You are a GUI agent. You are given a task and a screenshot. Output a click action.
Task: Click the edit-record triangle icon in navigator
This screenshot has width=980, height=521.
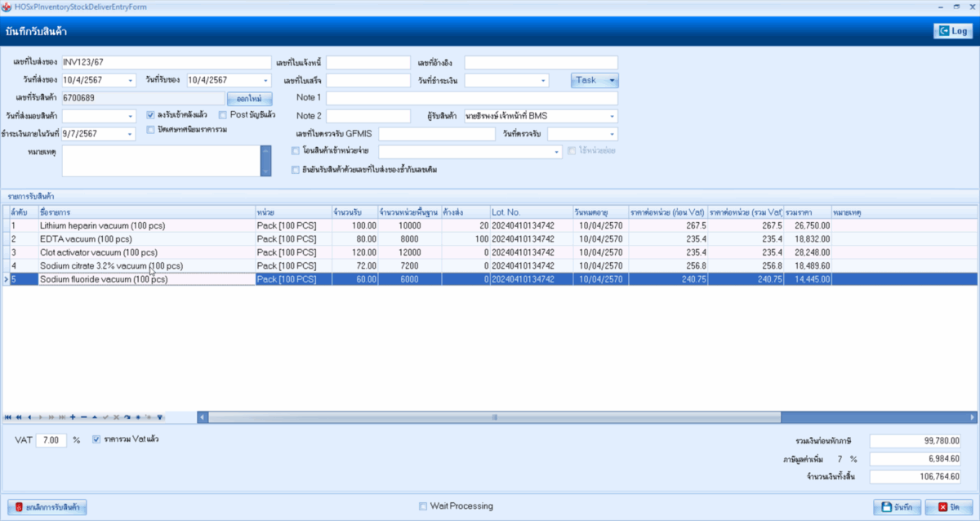coord(94,417)
